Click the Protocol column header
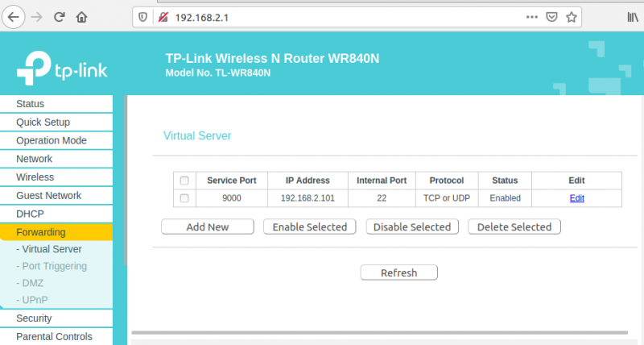This screenshot has width=644, height=345. tap(447, 181)
